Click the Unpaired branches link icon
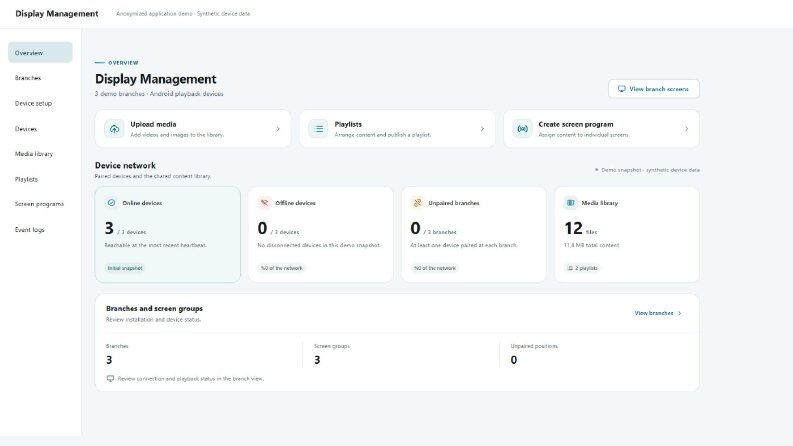This screenshot has width=793, height=446. coord(417,203)
